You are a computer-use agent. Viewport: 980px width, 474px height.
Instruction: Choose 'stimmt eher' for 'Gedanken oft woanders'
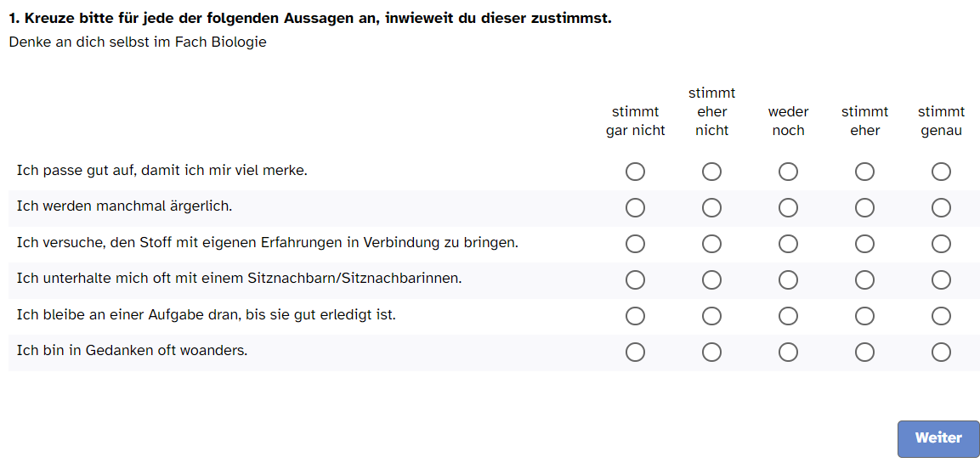point(864,353)
